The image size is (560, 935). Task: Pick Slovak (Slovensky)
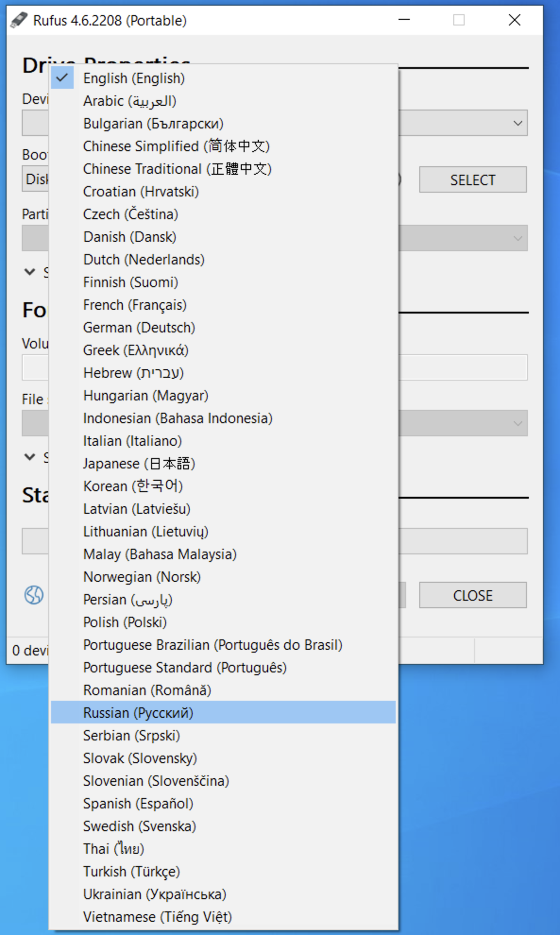click(223, 758)
